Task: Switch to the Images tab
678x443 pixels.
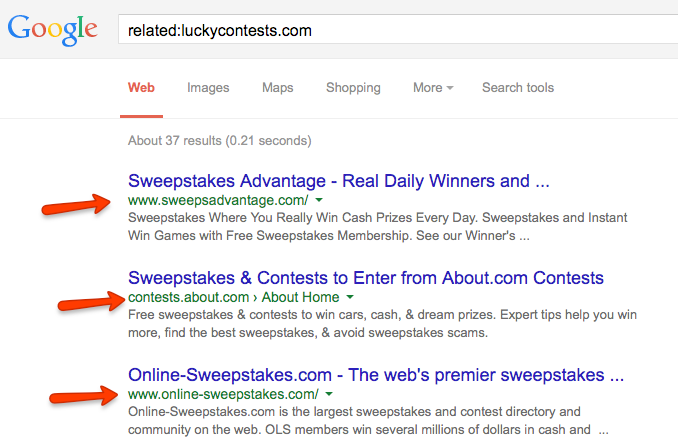Action: (208, 87)
